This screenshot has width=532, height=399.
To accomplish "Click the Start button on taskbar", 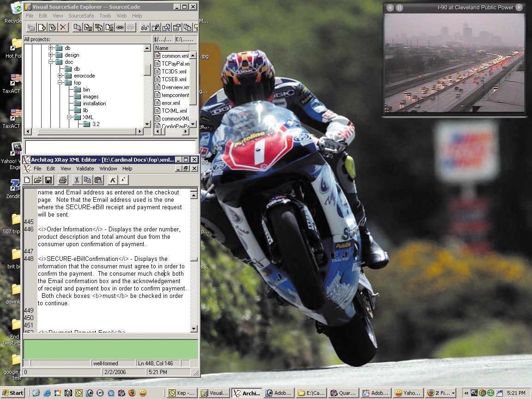I will (13, 393).
